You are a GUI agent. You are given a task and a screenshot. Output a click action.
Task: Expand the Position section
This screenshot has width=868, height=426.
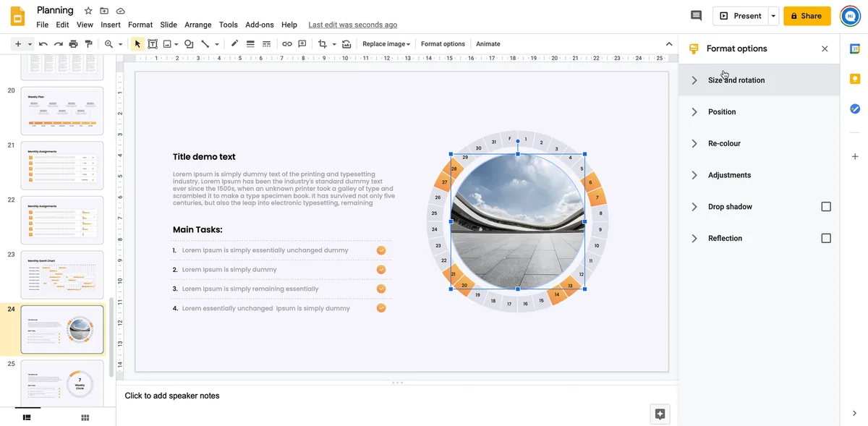click(x=759, y=112)
